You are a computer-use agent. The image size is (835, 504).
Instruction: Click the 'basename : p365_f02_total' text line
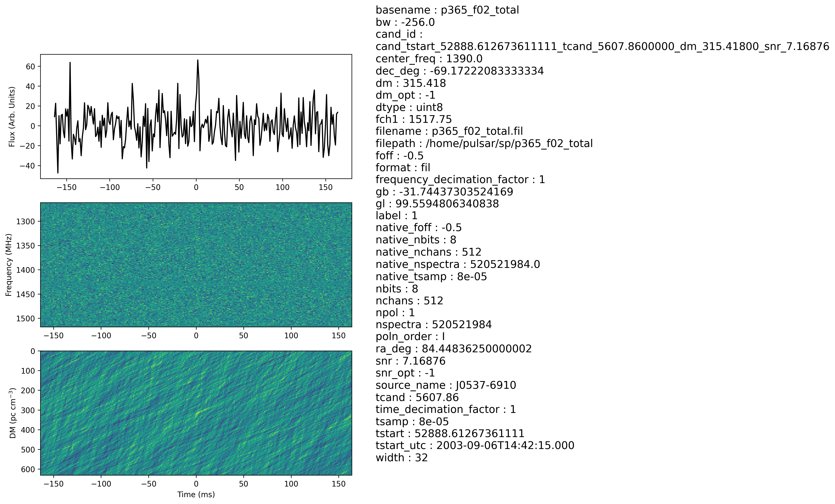pyautogui.click(x=447, y=10)
